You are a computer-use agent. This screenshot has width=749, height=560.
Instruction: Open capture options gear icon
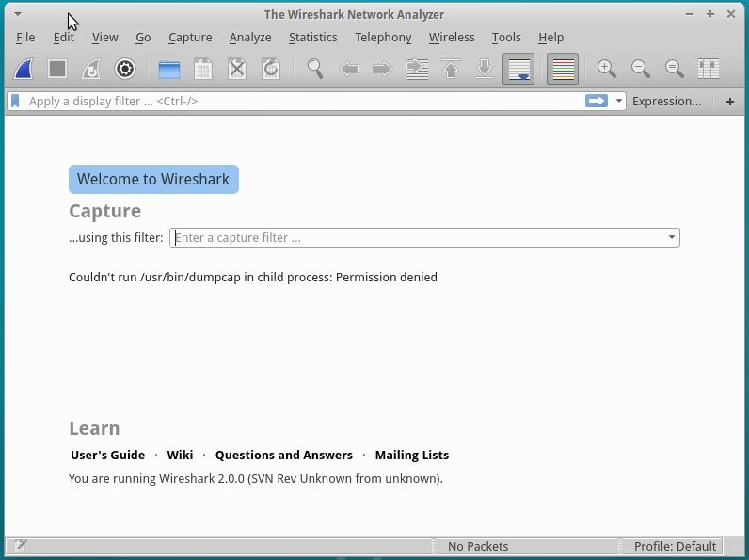click(125, 69)
